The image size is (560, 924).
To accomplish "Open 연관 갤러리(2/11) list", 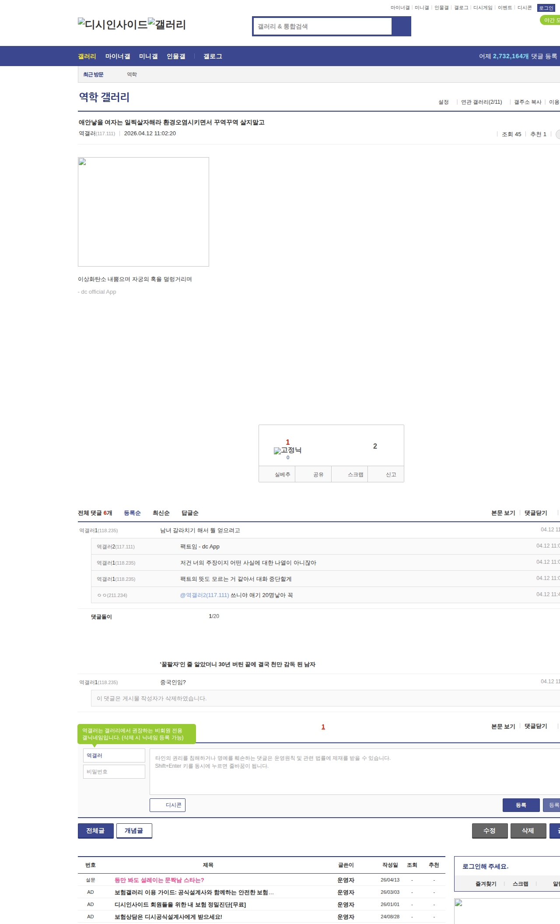I will [481, 102].
